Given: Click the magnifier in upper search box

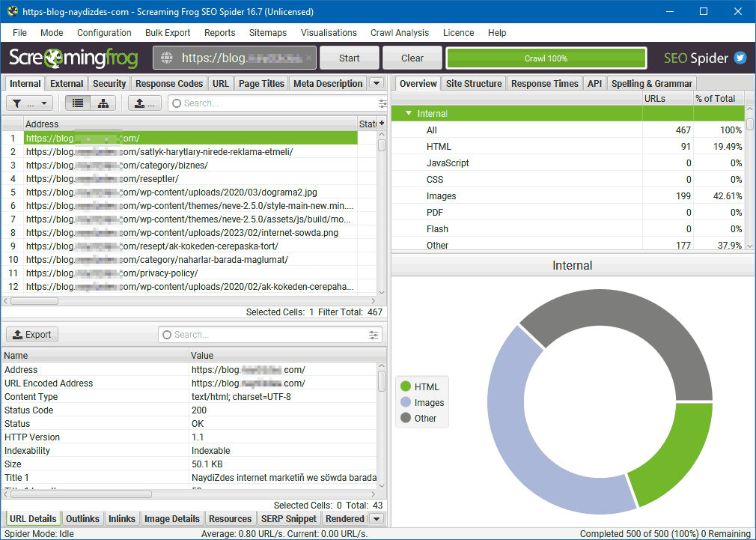Looking at the screenshot, I should [177, 103].
